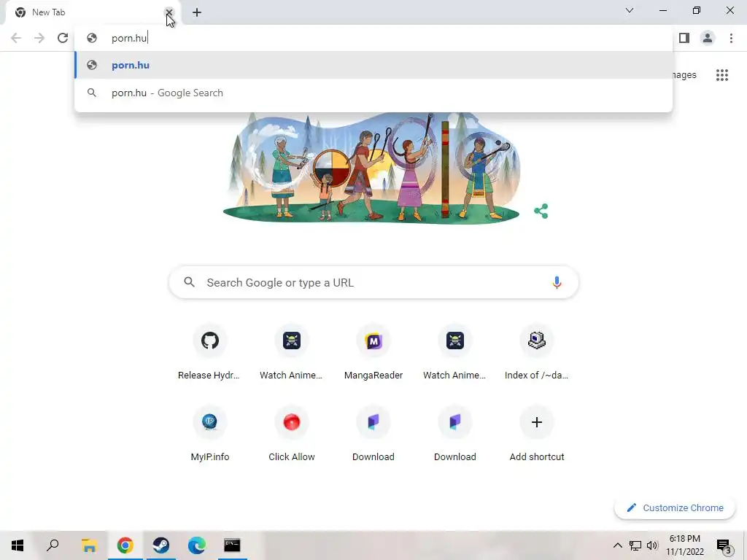The image size is (747, 560).
Task: Open the Index of /~da... shortcut
Action: pyautogui.click(x=536, y=353)
